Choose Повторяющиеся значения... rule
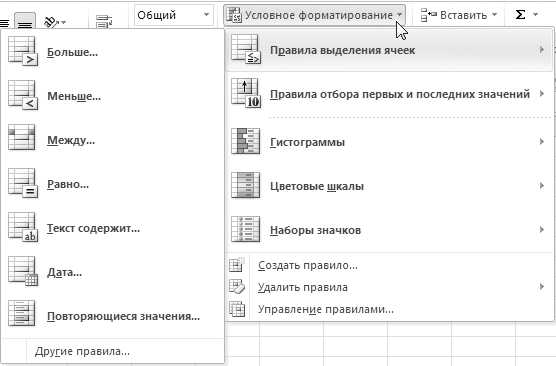Screen dimensions: 556x366 (x=113, y=316)
